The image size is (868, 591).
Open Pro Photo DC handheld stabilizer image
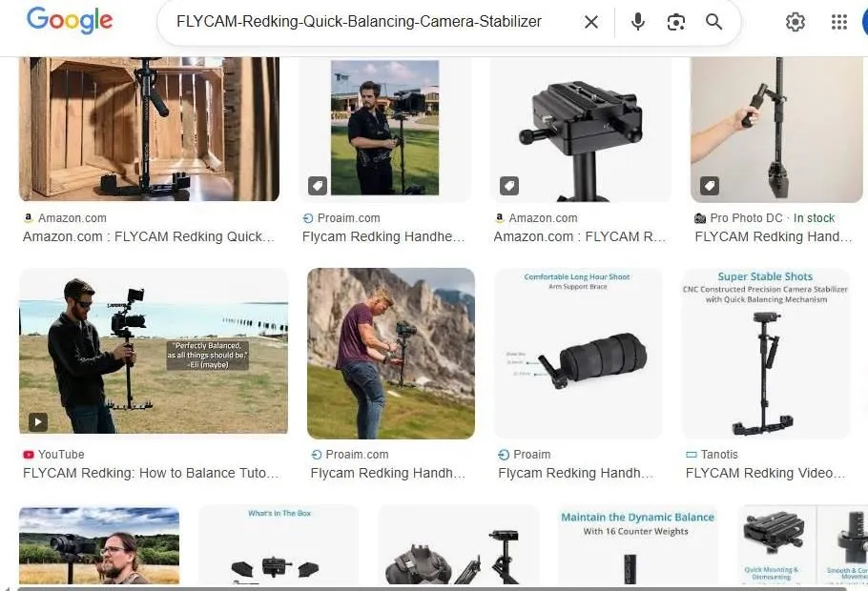pos(776,129)
